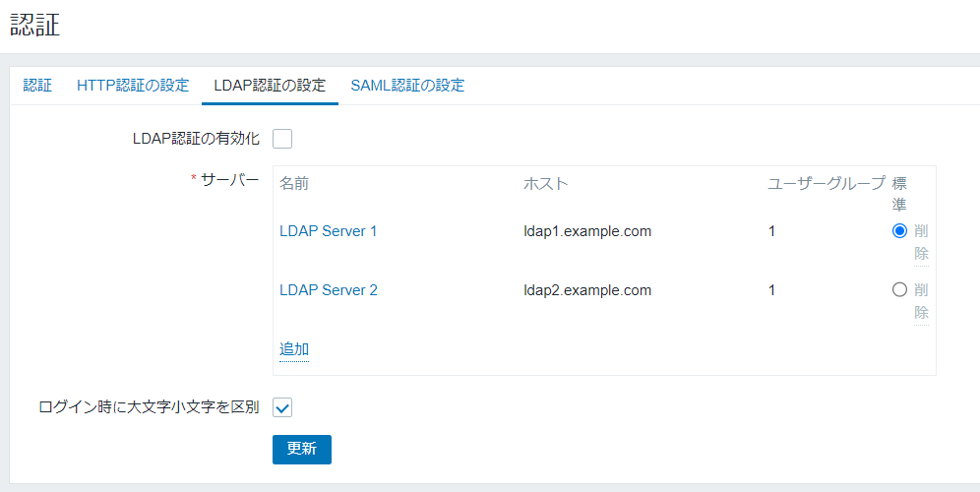The width and height of the screenshot is (980, 492).
Task: Go to the SAML認証の設定 tab
Action: (407, 86)
